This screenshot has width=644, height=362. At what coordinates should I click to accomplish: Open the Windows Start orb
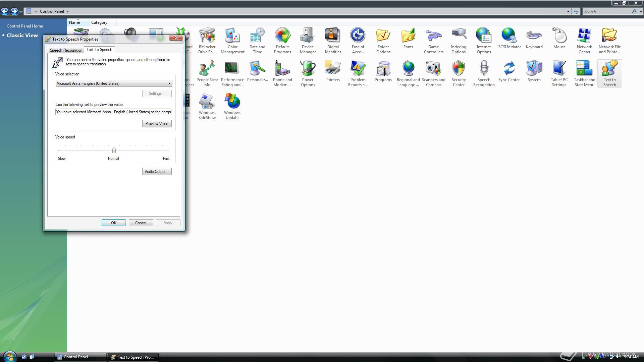9,357
